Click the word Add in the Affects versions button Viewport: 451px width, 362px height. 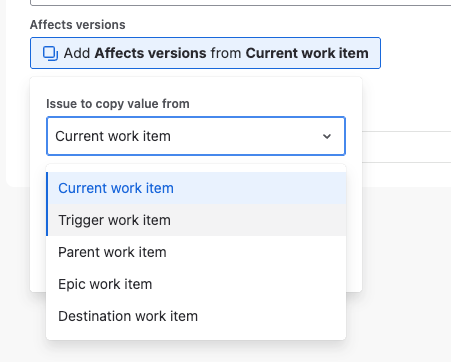click(x=77, y=53)
